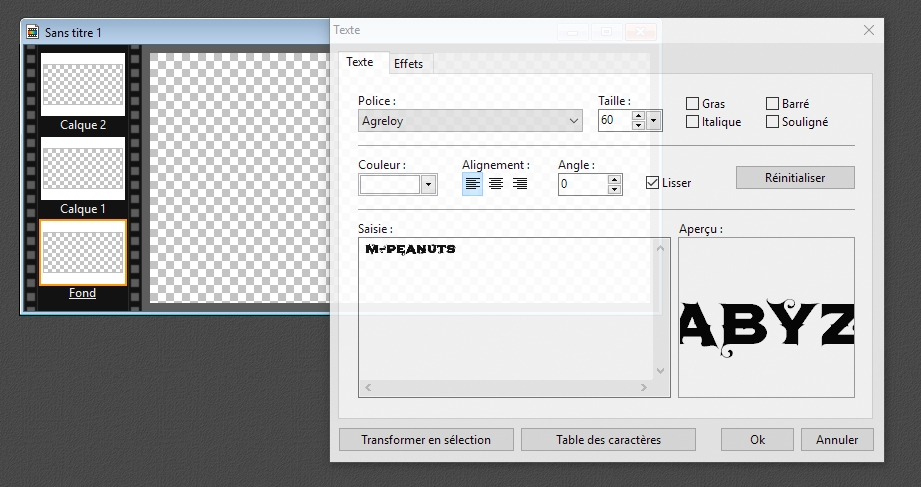The image size is (921, 487).
Task: Enable the Gras checkbox
Action: click(692, 104)
